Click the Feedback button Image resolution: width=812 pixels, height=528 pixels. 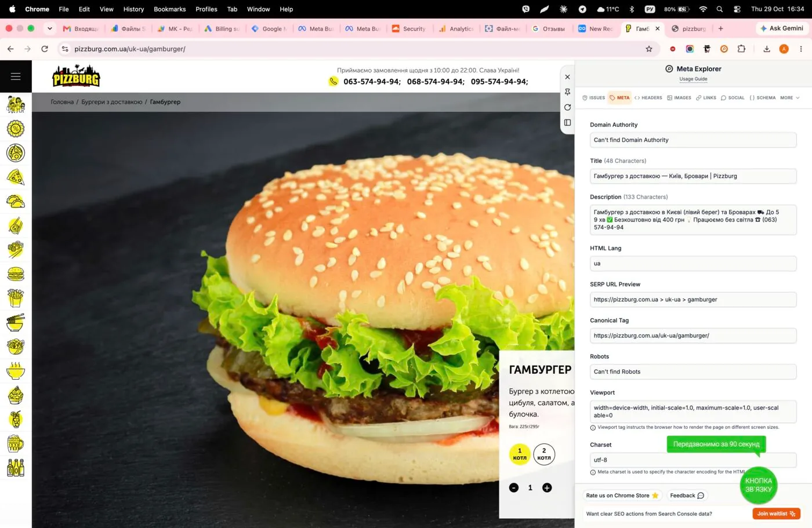(687, 496)
